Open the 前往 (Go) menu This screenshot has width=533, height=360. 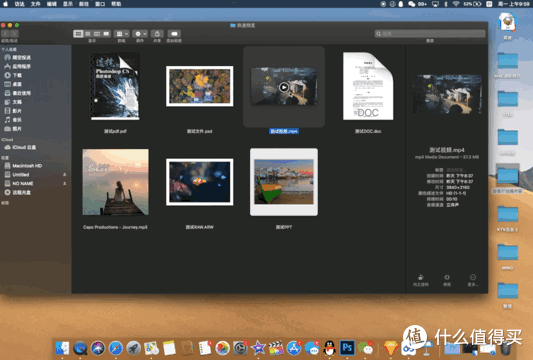(x=84, y=4)
